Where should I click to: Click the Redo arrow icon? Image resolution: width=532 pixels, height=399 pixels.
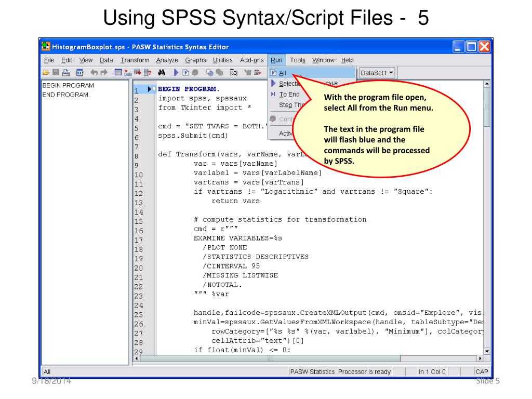pyautogui.click(x=104, y=73)
